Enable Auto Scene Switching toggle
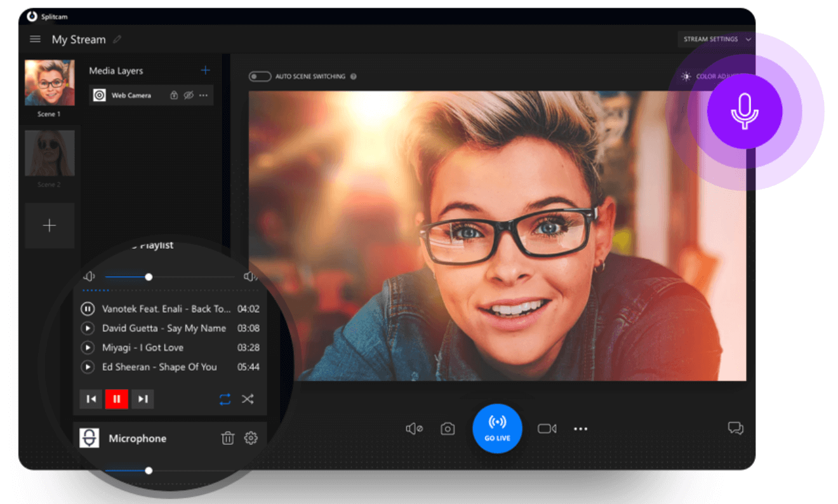 (260, 76)
